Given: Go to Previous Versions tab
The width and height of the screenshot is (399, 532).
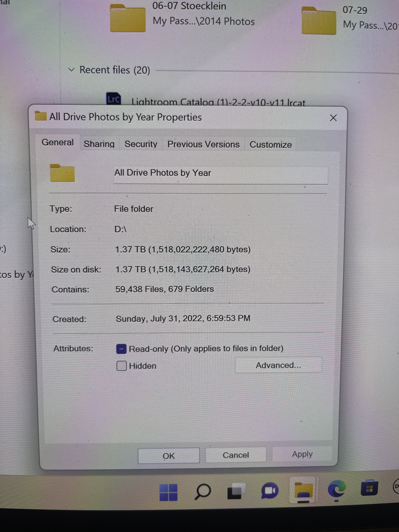Looking at the screenshot, I should 204,144.
